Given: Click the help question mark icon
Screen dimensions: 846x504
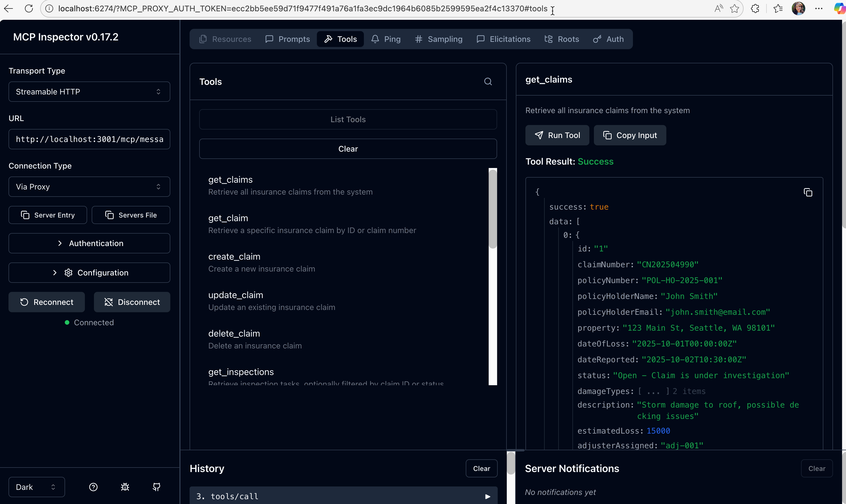Looking at the screenshot, I should [93, 487].
